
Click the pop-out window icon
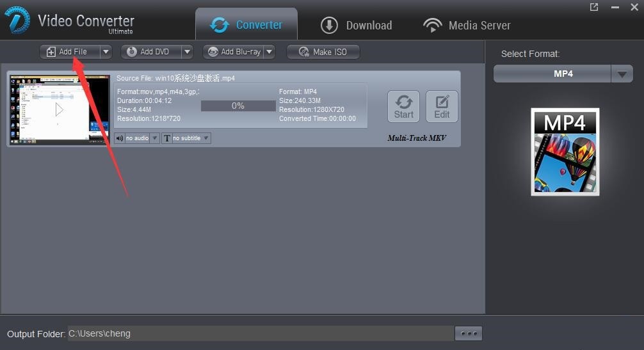point(594,7)
